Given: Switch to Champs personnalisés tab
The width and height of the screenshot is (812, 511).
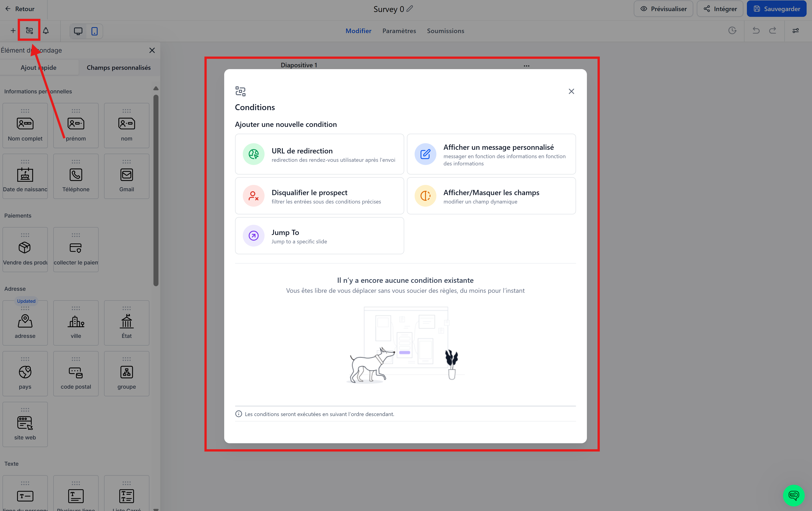Looking at the screenshot, I should [119, 67].
